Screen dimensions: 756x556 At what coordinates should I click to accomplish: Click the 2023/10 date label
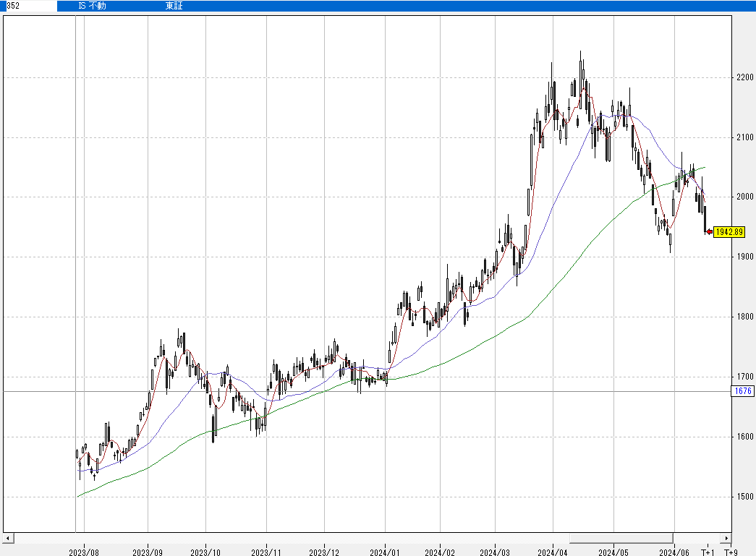[205, 552]
